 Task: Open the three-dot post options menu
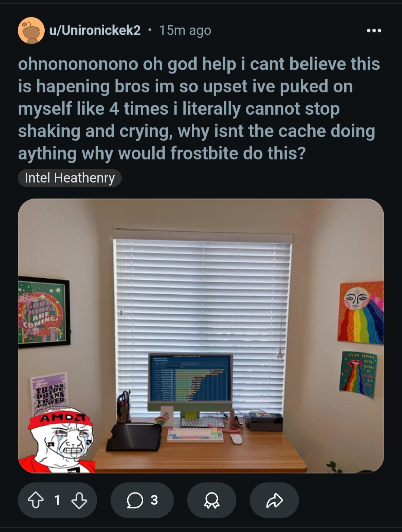coord(374,31)
